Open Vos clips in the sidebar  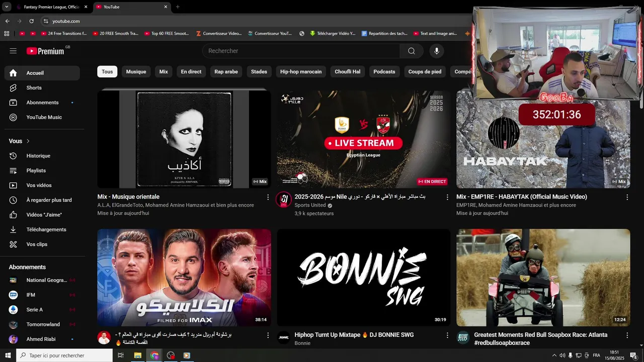[x=42, y=244]
